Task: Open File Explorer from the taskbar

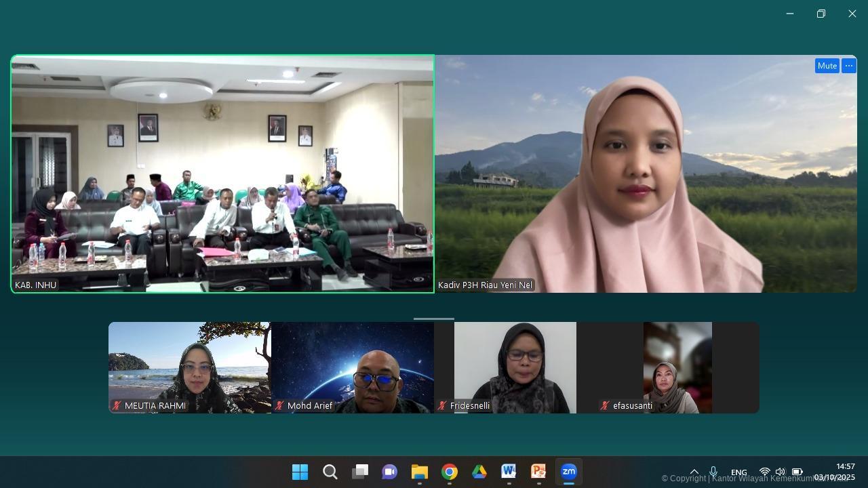Action: 420,472
